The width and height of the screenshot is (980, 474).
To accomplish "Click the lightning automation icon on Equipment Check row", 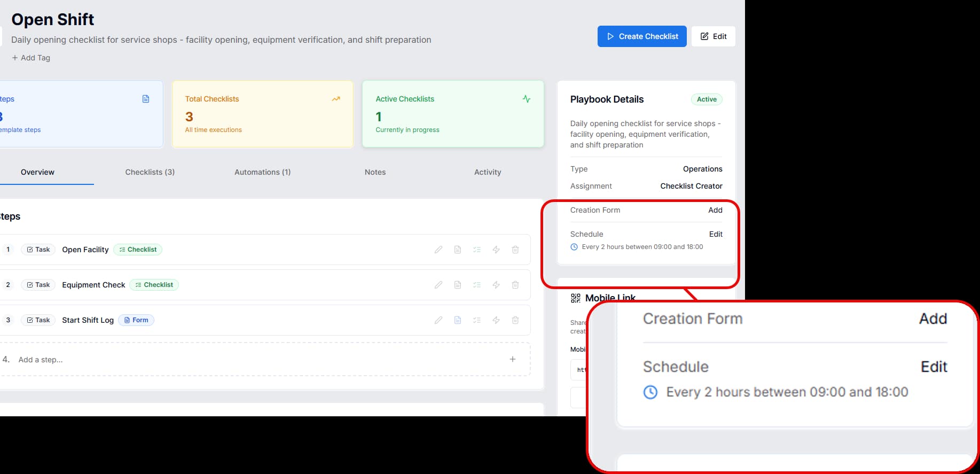I will tap(496, 284).
